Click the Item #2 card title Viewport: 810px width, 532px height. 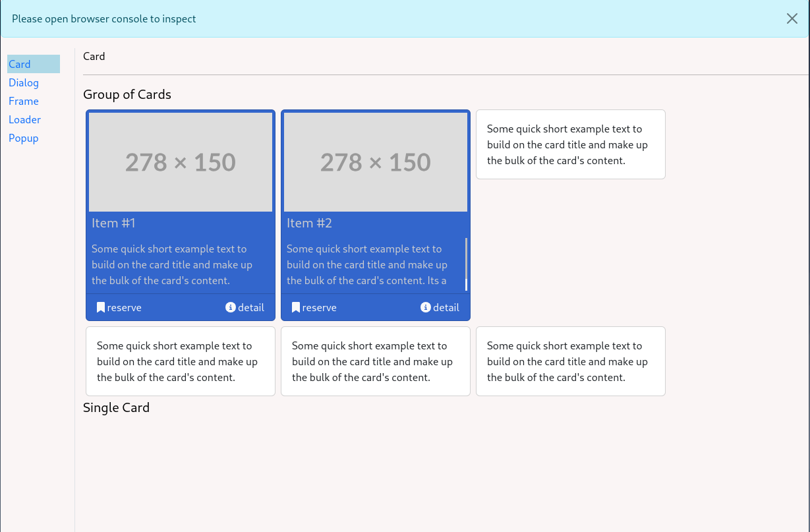309,223
